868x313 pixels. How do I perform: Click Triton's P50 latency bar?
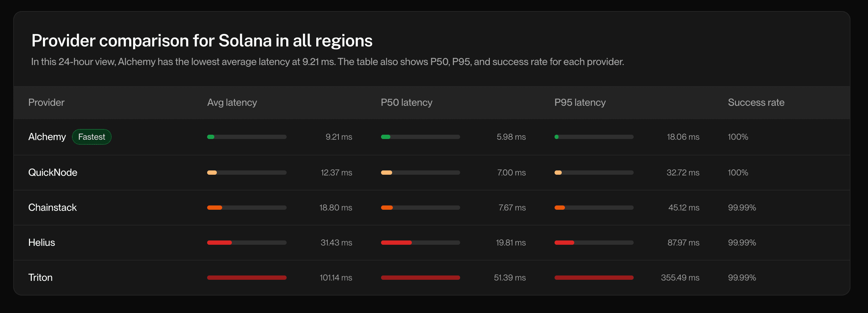tap(420, 278)
